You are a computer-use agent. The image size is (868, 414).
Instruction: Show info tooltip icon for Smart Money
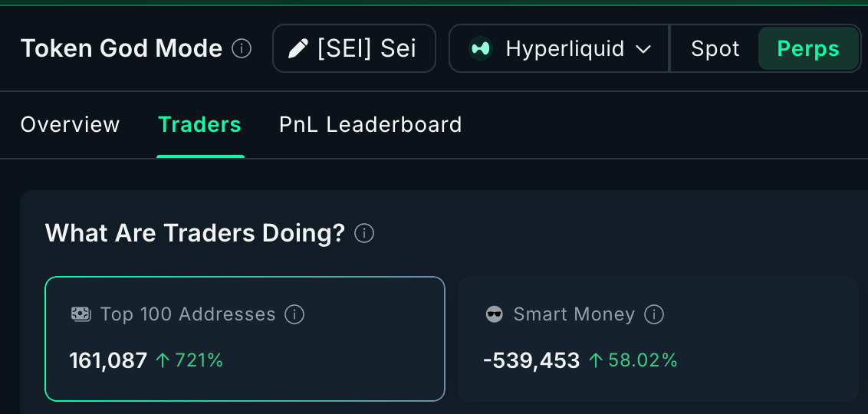654,314
